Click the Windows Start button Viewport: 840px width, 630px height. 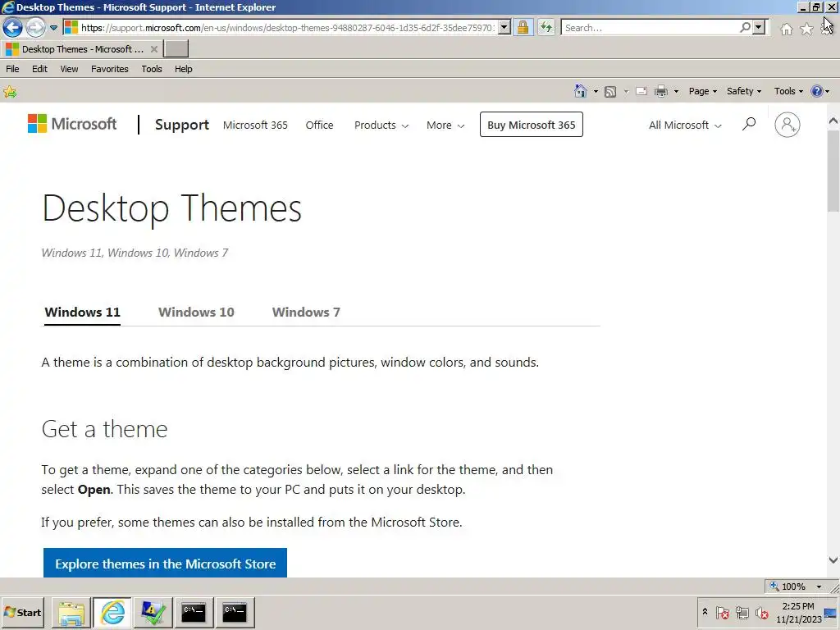pyautogui.click(x=23, y=612)
